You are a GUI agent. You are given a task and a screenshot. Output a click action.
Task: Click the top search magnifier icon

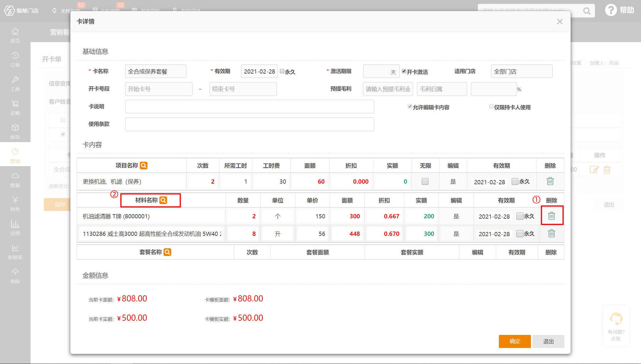point(587,11)
